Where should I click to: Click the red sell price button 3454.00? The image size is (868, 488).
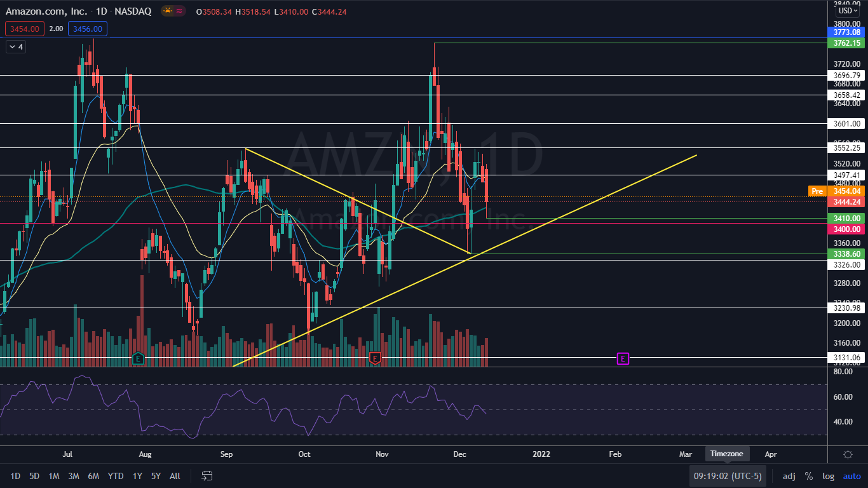pos(25,29)
